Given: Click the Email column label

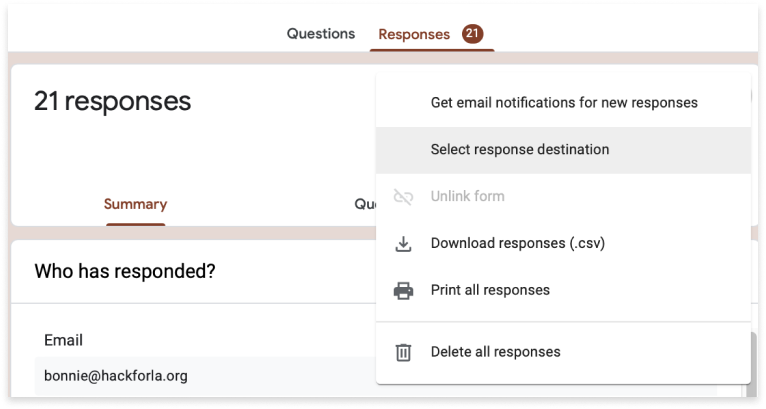Looking at the screenshot, I should (63, 340).
